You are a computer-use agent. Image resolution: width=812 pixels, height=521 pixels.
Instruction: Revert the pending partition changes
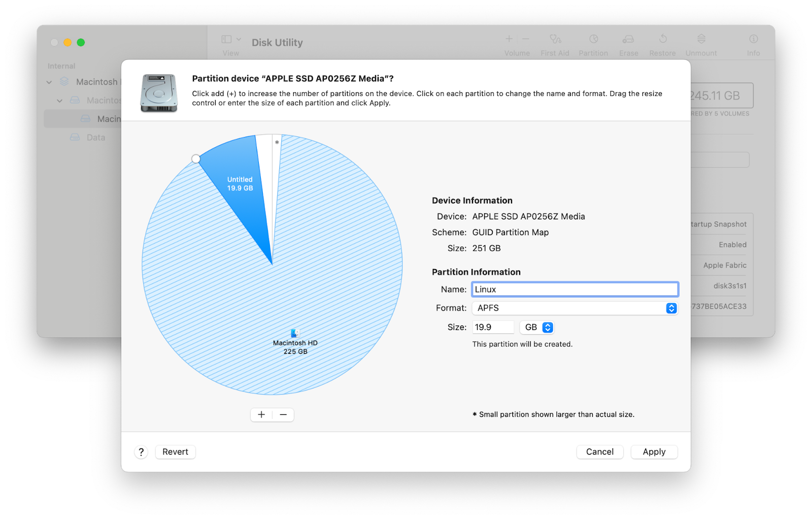175,451
